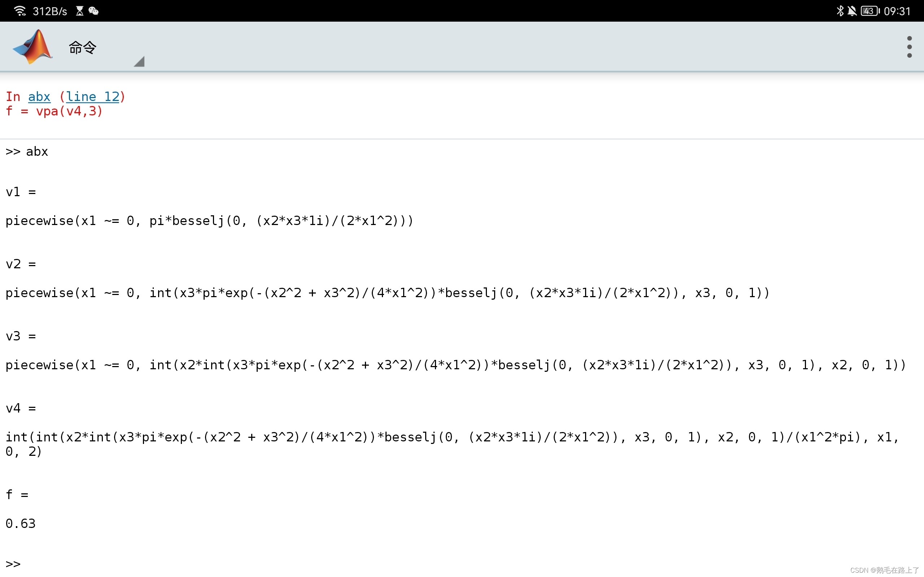924x577 pixels.
Task: Tap the 09:31 clock
Action: (897, 11)
